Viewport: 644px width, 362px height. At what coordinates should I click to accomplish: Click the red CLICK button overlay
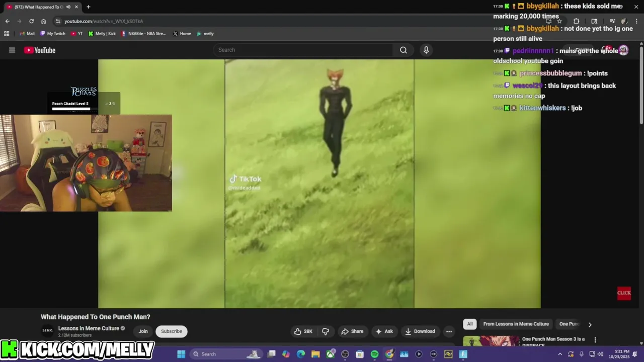pyautogui.click(x=624, y=293)
